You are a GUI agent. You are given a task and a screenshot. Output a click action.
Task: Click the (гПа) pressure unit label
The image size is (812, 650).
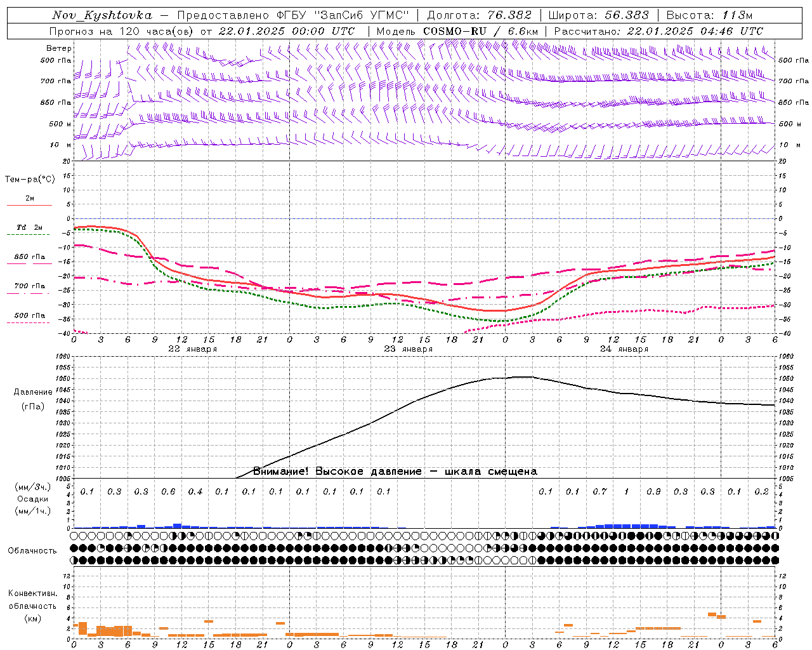pyautogui.click(x=33, y=407)
